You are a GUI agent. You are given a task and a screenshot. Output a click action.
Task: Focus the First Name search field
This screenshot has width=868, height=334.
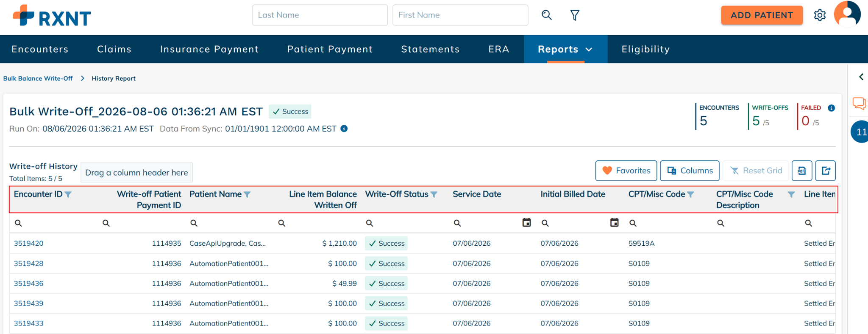[x=460, y=15]
